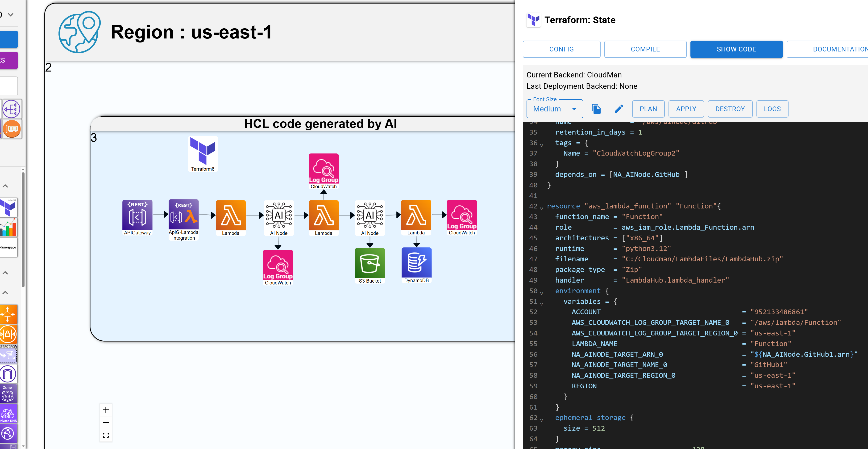Open the CONFIG tab
868x449 pixels.
click(x=561, y=49)
